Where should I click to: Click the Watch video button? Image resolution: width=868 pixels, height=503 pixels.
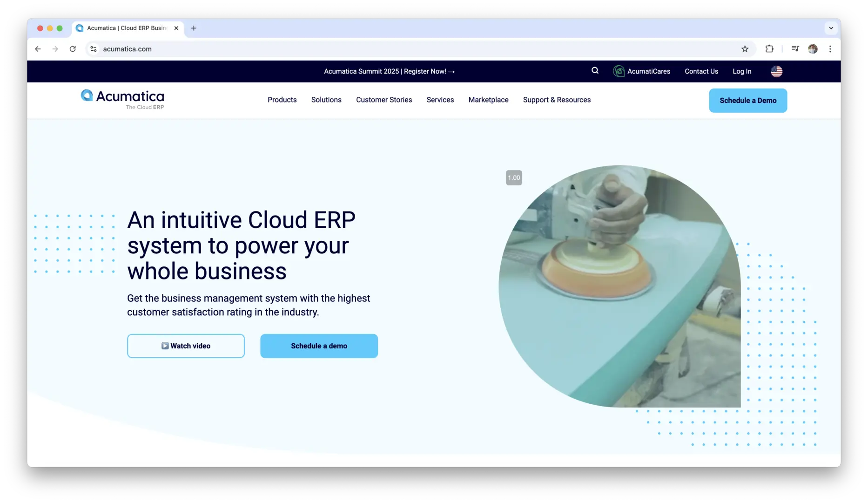[x=186, y=346]
